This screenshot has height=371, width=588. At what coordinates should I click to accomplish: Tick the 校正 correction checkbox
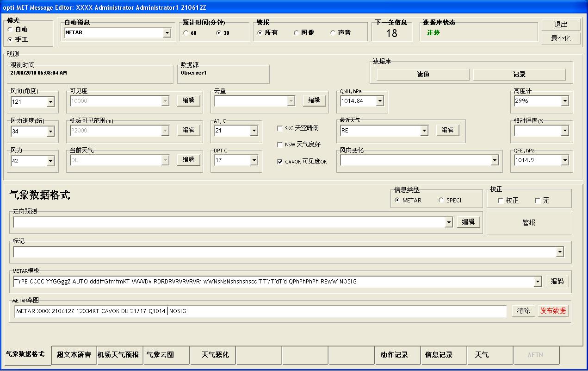pyautogui.click(x=501, y=201)
